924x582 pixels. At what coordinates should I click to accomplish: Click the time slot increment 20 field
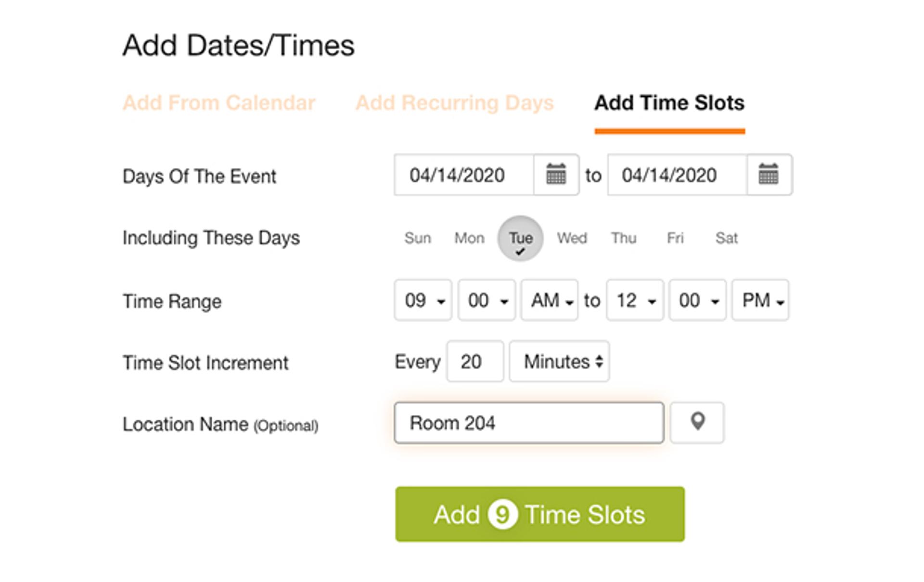point(475,362)
